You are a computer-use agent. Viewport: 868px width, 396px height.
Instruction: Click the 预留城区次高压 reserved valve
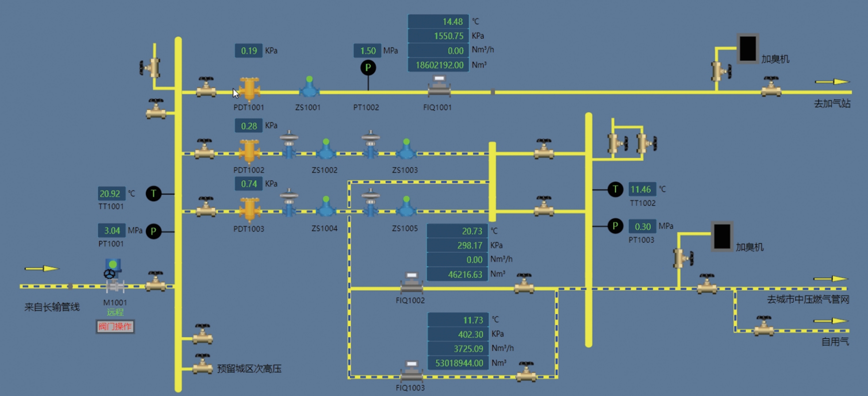coord(202,364)
